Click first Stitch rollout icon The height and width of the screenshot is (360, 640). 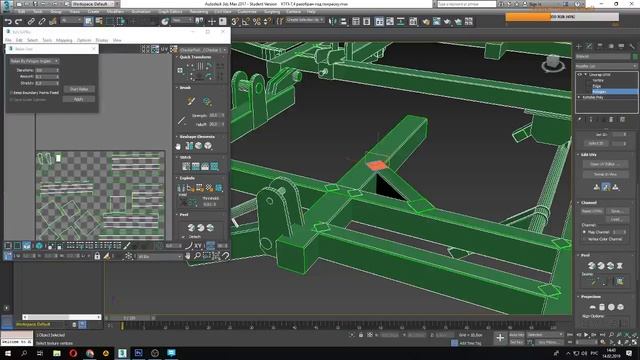point(186,166)
